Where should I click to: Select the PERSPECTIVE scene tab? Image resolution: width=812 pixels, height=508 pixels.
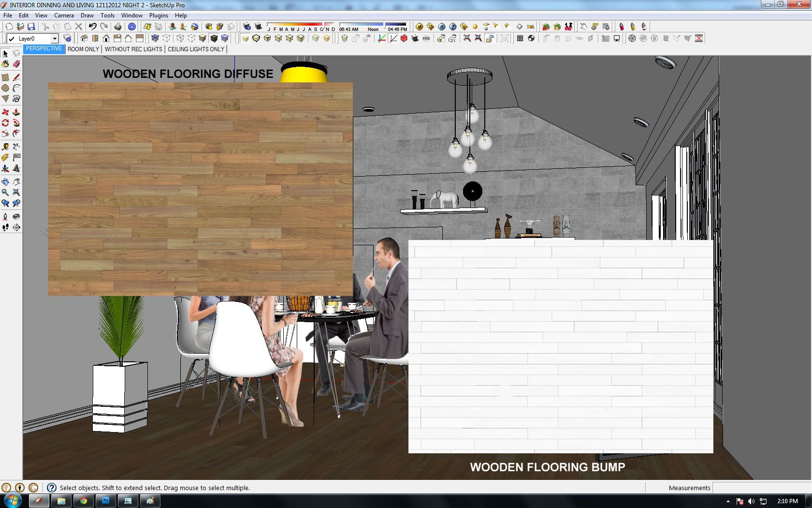tap(44, 49)
